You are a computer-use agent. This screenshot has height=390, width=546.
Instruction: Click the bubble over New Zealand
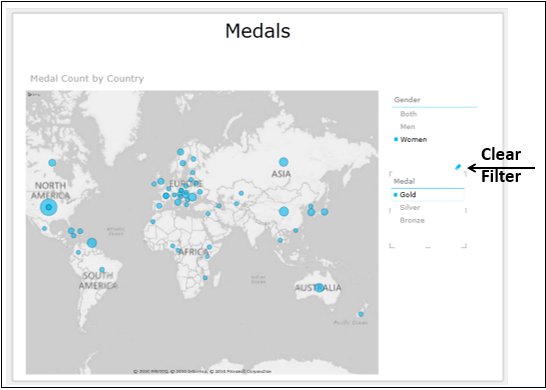pyautogui.click(x=361, y=314)
